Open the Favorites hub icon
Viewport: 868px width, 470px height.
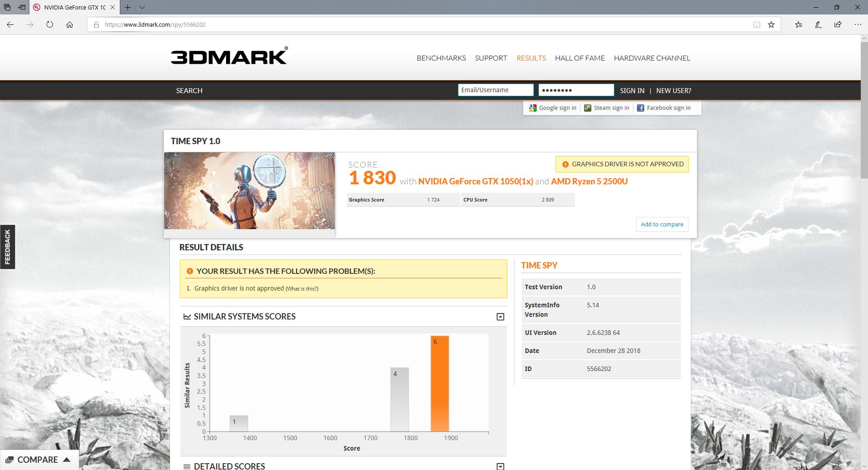pyautogui.click(x=798, y=25)
